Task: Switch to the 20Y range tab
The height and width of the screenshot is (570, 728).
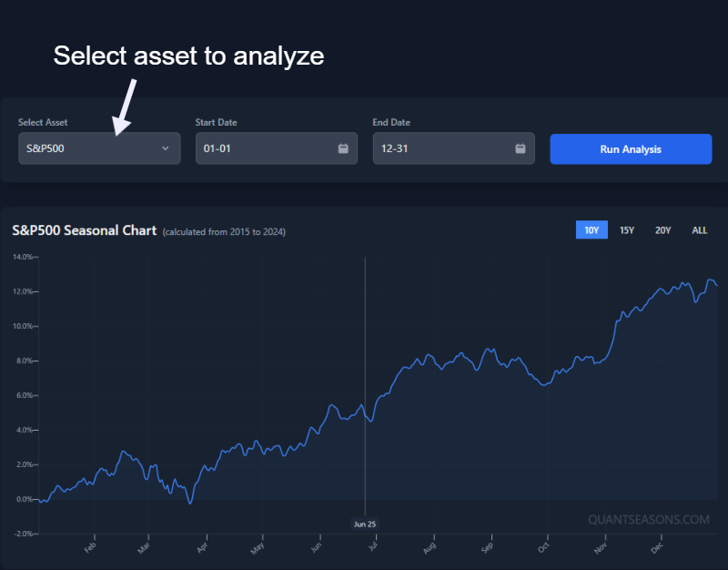Action: pyautogui.click(x=662, y=230)
